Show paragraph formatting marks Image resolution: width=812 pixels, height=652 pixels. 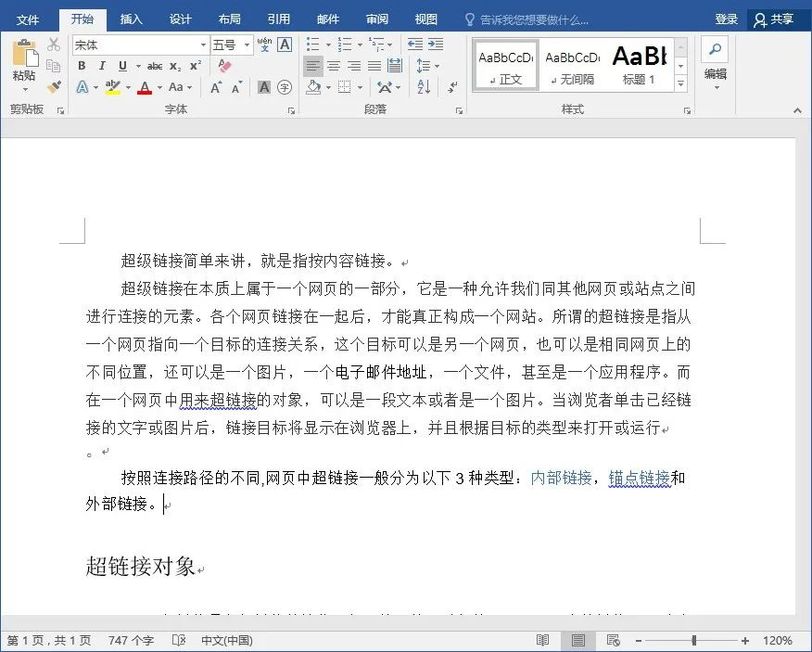click(450, 85)
